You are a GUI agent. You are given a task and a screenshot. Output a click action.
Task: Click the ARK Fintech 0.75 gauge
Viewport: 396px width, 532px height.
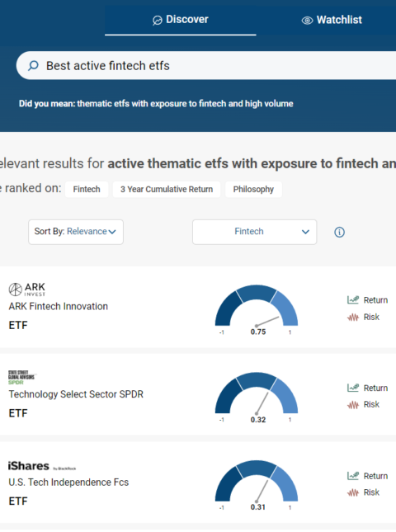pos(257,309)
